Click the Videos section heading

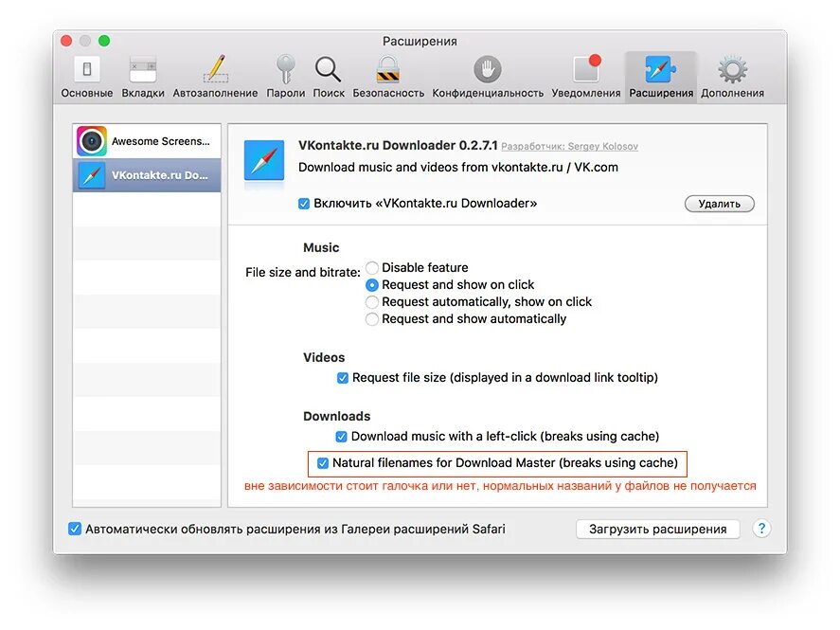coord(324,357)
